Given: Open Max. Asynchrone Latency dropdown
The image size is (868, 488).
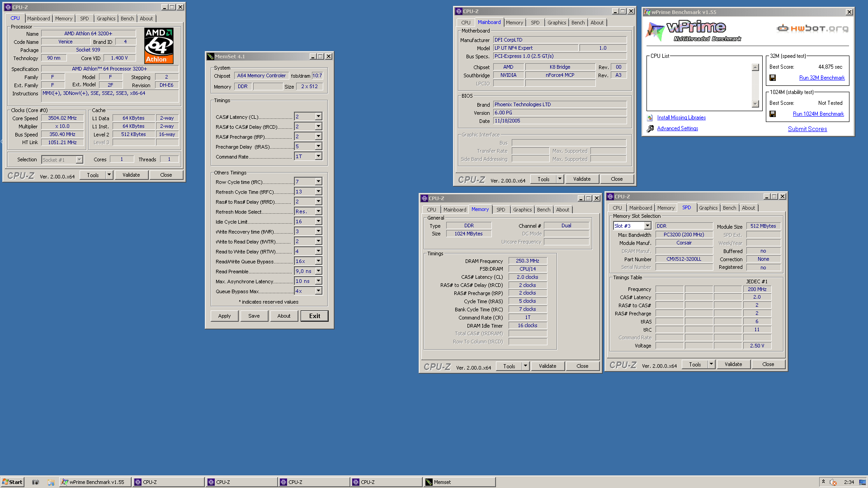Looking at the screenshot, I should point(318,281).
